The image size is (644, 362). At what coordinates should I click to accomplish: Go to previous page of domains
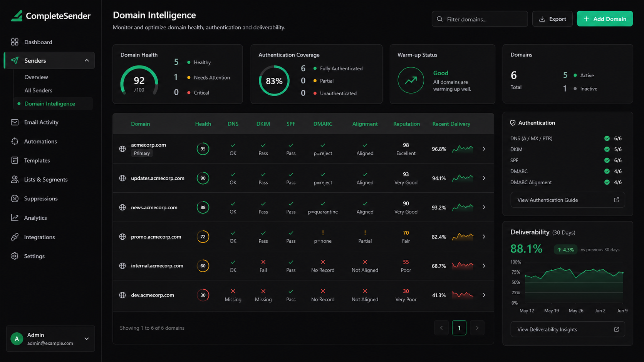point(441,328)
